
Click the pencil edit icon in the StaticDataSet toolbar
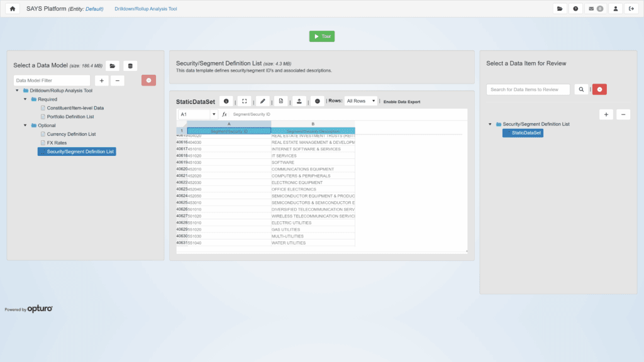263,101
